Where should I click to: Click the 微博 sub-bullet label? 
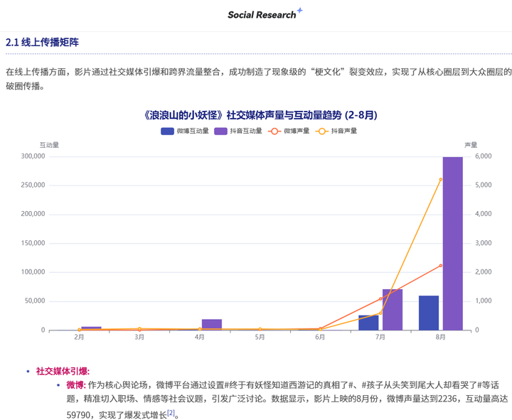76,385
